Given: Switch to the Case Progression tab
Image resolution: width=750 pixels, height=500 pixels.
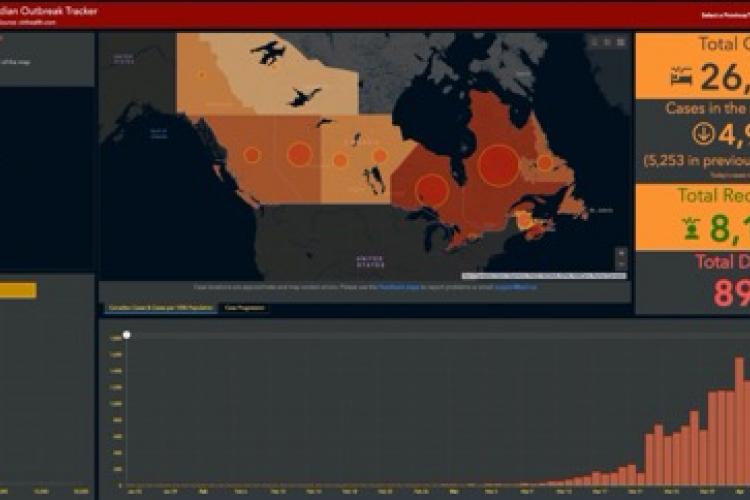Looking at the screenshot, I should pos(244,308).
